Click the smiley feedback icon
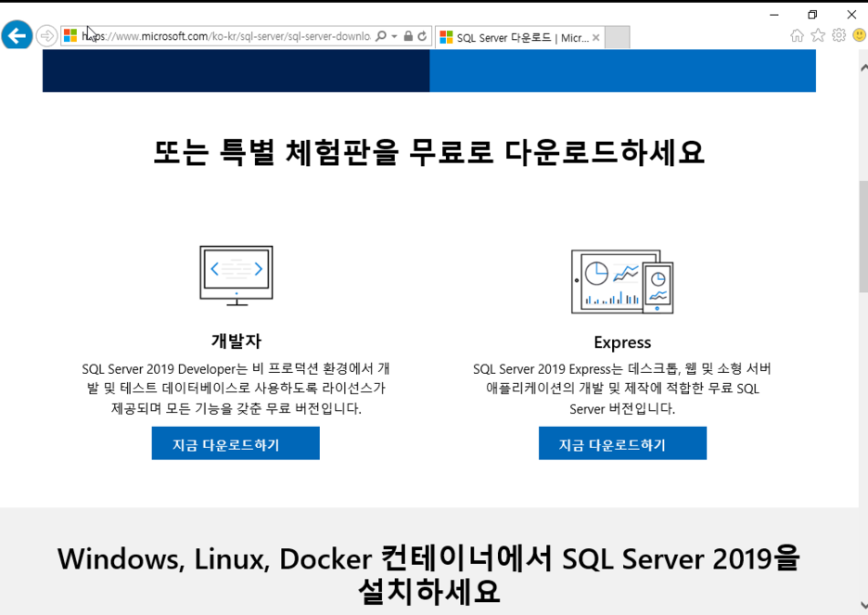The image size is (868, 615). tap(859, 35)
